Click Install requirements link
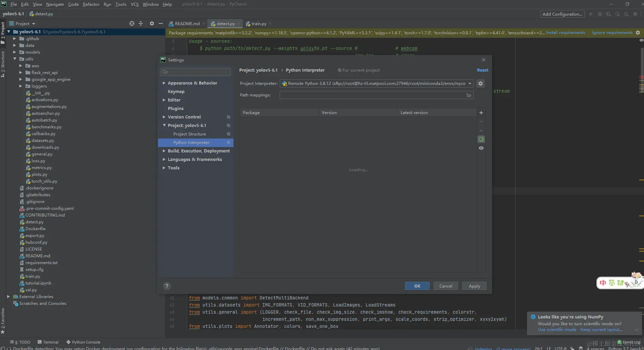Image resolution: width=644 pixels, height=350 pixels. pyautogui.click(x=565, y=33)
